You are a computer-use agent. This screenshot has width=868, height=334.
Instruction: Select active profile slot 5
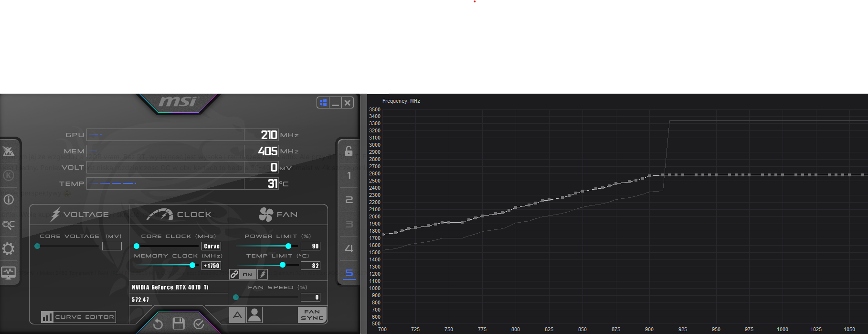(349, 273)
